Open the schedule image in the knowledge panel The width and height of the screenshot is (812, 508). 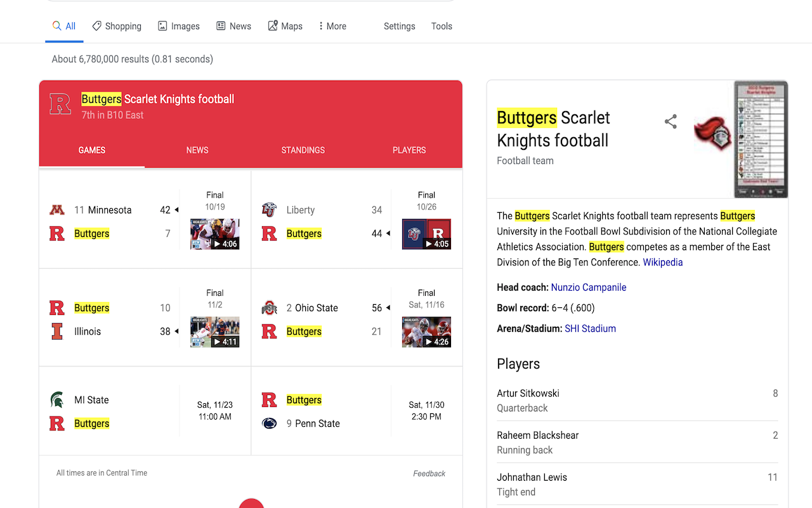click(x=761, y=139)
